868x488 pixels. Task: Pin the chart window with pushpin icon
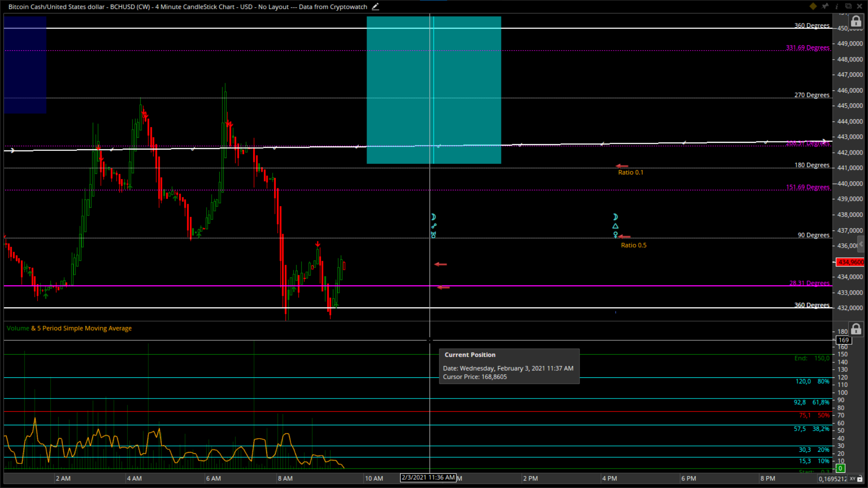point(825,6)
